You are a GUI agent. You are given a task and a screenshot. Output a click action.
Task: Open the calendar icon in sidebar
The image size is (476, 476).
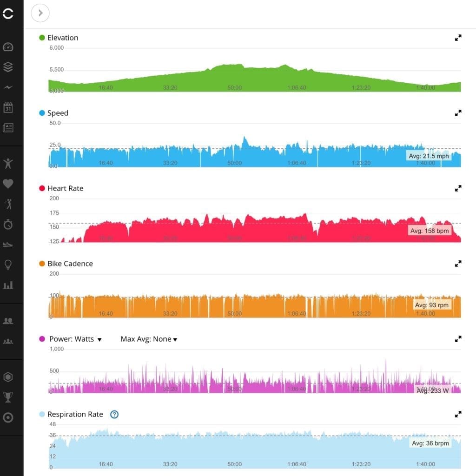pyautogui.click(x=8, y=108)
